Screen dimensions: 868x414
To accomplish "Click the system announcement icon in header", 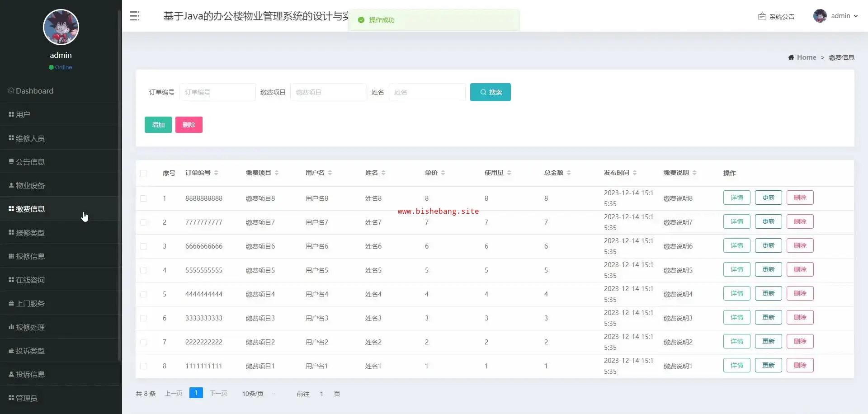I will tap(762, 16).
